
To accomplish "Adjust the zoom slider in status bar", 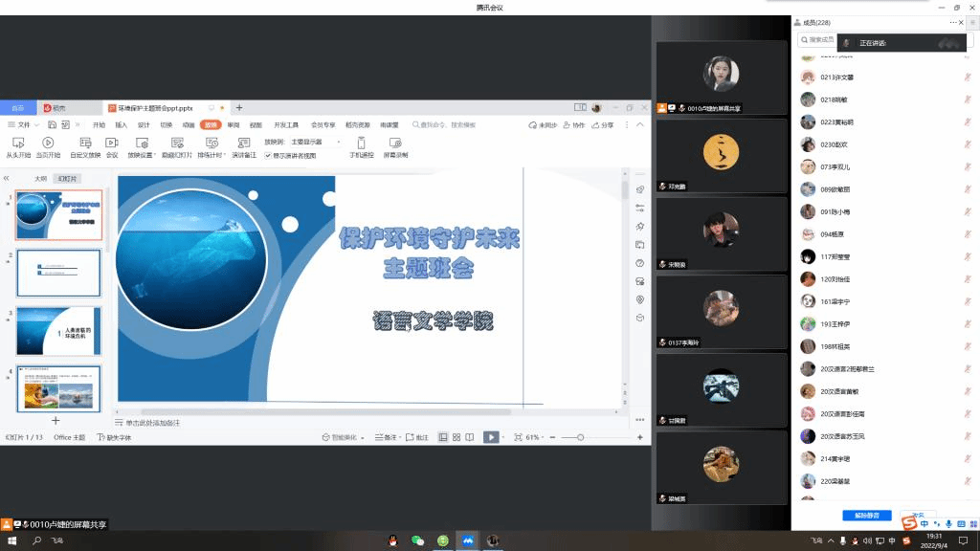I will (580, 437).
